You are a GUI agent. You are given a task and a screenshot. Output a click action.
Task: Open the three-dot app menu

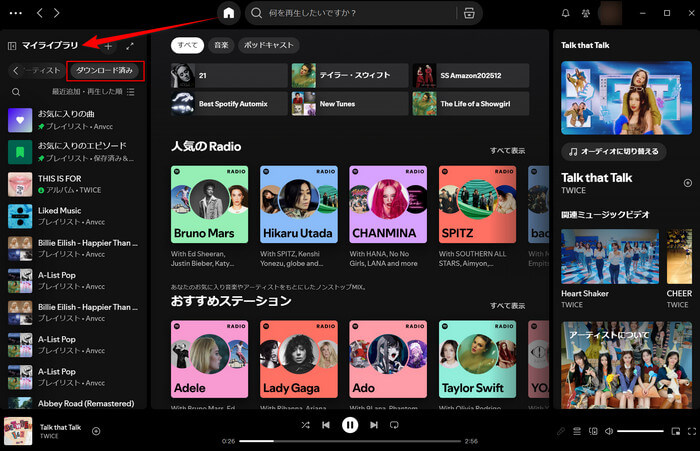click(x=16, y=13)
